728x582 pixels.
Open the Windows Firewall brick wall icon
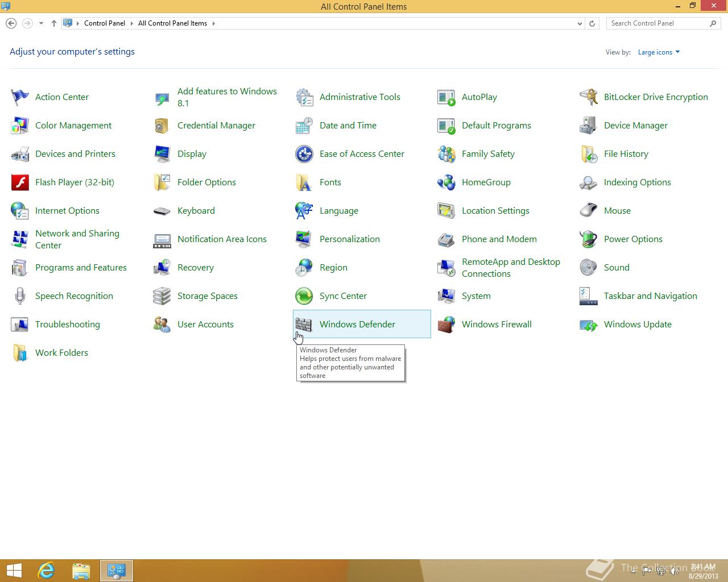tap(446, 325)
